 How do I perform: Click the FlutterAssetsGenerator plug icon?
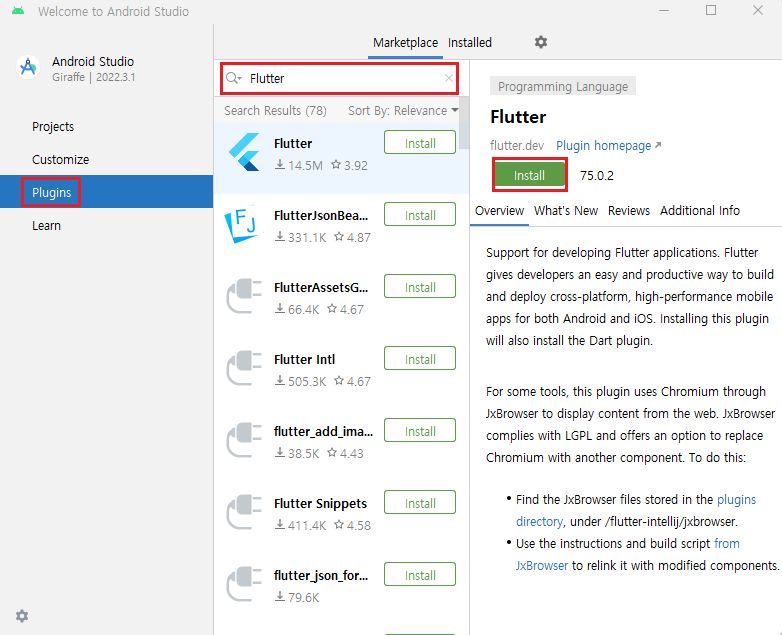(x=244, y=296)
